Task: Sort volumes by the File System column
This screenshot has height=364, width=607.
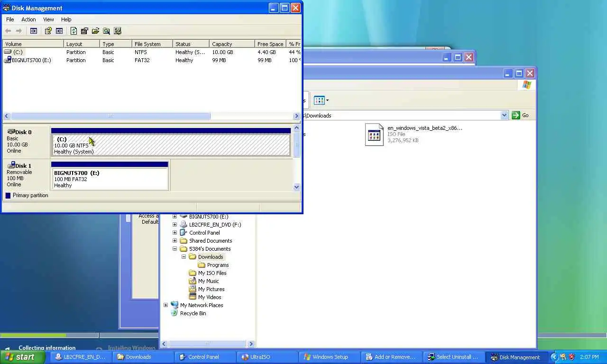Action: click(x=152, y=44)
